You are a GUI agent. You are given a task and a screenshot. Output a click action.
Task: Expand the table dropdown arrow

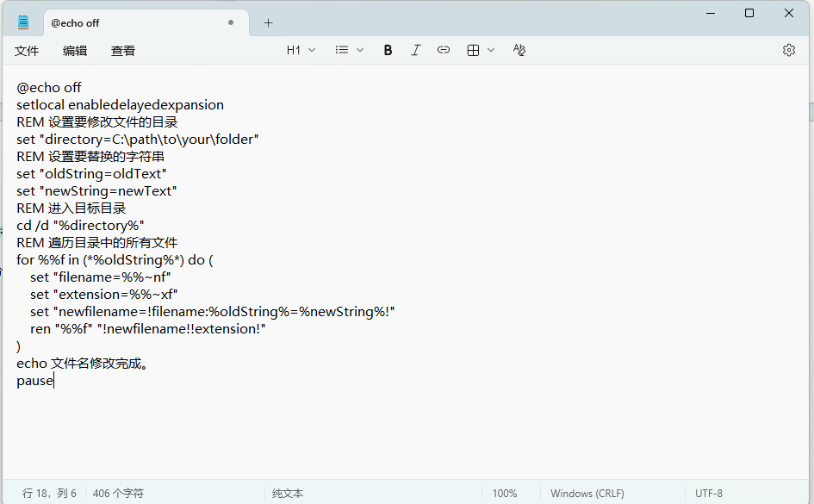click(491, 50)
